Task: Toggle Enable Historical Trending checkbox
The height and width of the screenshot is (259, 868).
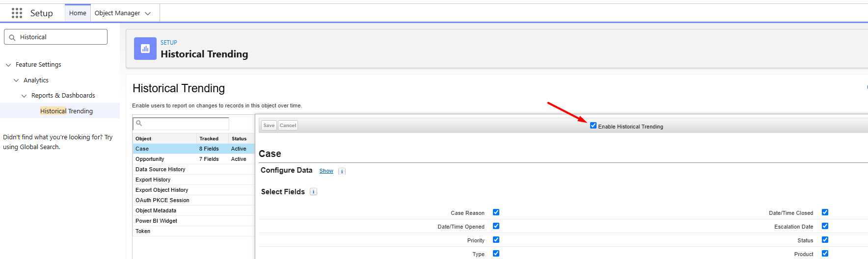Action: point(593,126)
